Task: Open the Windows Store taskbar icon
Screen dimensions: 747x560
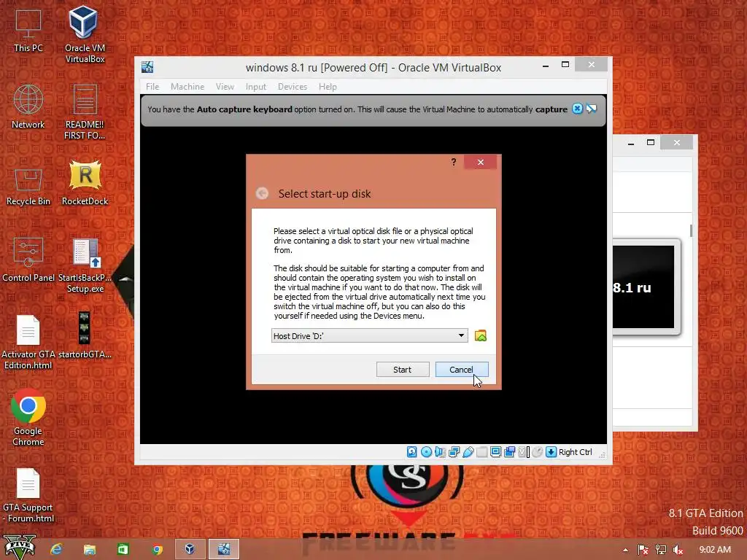Action: click(x=123, y=549)
